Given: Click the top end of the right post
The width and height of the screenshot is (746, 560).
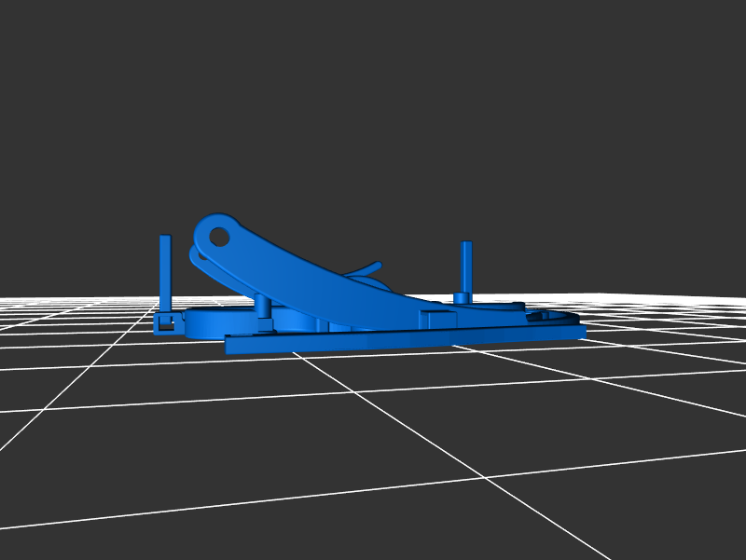Looking at the screenshot, I should coord(466,244).
